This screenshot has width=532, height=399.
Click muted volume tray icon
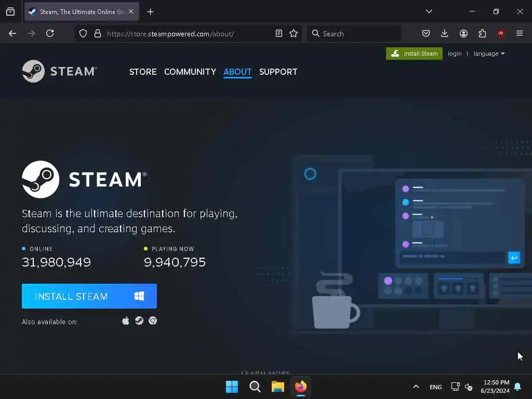click(469, 387)
